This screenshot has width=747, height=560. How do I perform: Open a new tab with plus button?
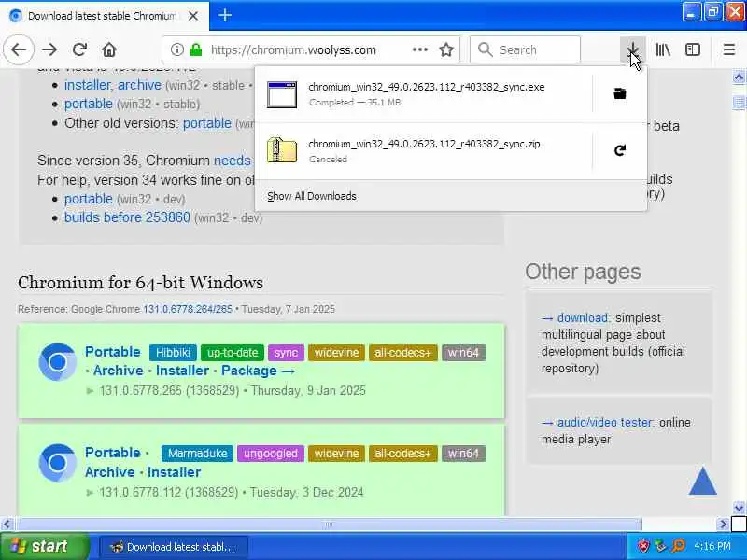tap(225, 15)
